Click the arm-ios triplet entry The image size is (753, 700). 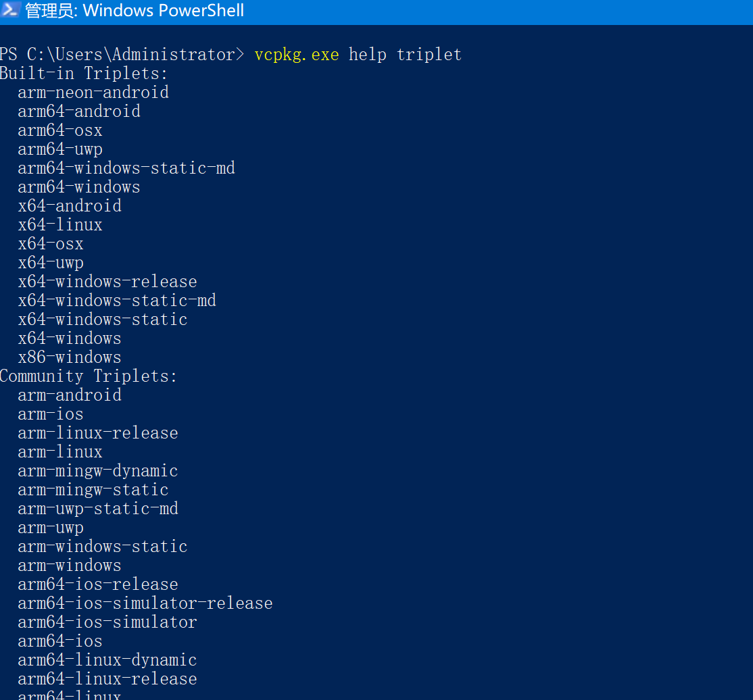pos(50,414)
